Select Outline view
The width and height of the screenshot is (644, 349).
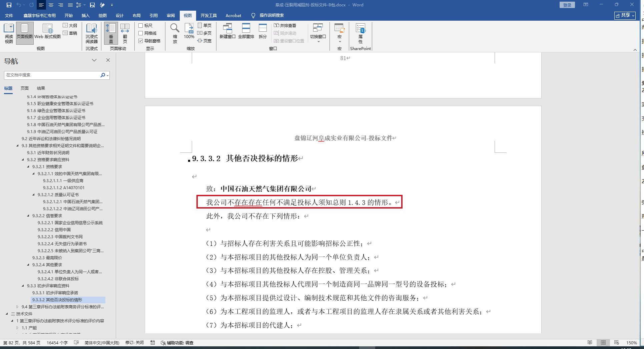(x=70, y=25)
